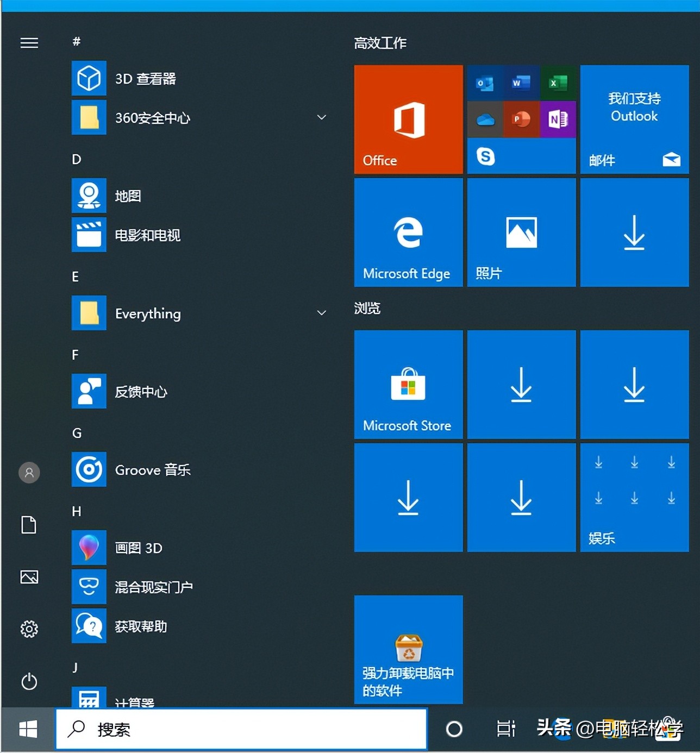Click the F letter header
Viewport: 700px width, 753px height.
pyautogui.click(x=76, y=355)
